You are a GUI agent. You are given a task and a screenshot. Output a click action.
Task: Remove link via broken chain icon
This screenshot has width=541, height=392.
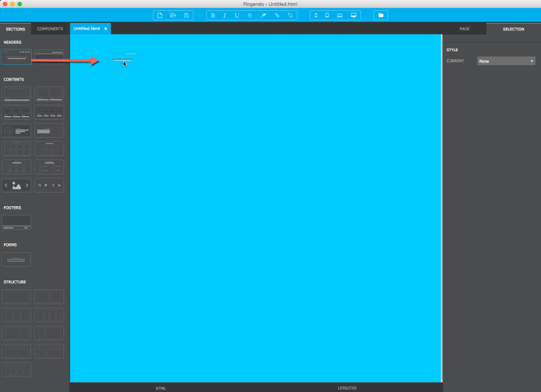pyautogui.click(x=290, y=15)
